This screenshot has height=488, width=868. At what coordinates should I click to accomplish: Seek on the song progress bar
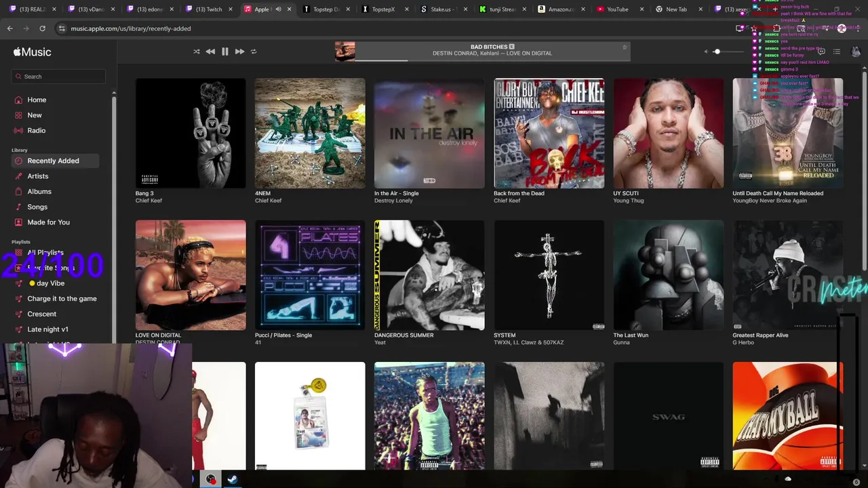pos(492,60)
